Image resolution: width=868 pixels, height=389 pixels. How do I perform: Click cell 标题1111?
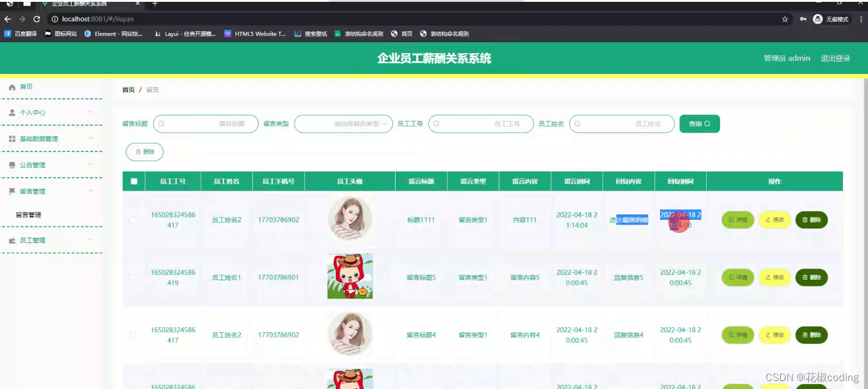click(421, 220)
